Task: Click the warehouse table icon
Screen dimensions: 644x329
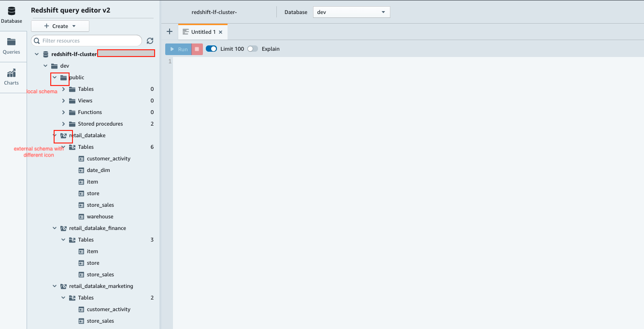Action: (x=82, y=216)
